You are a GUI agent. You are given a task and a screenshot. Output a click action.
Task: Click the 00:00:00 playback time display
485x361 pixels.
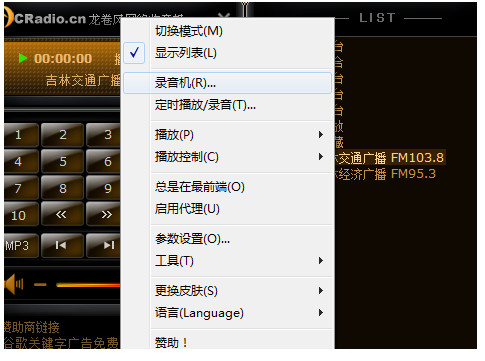[x=63, y=58]
